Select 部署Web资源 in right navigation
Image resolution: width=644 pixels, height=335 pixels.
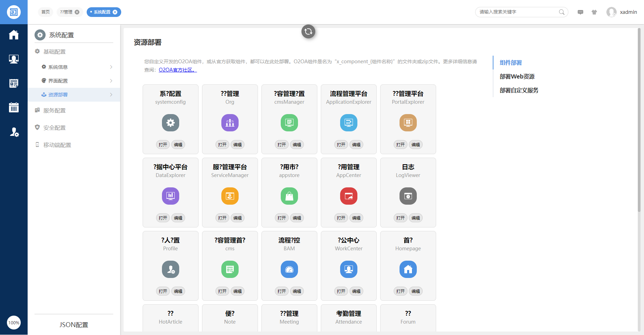click(517, 76)
